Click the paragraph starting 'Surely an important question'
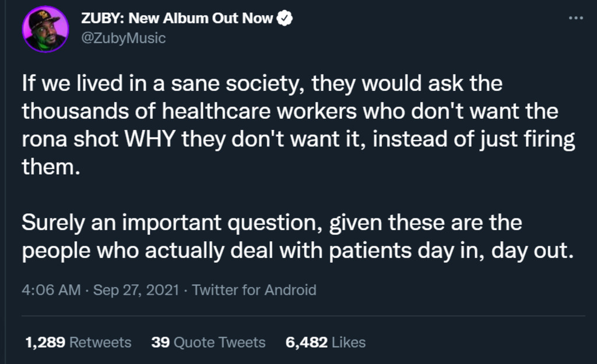The image size is (597, 364). [298, 236]
